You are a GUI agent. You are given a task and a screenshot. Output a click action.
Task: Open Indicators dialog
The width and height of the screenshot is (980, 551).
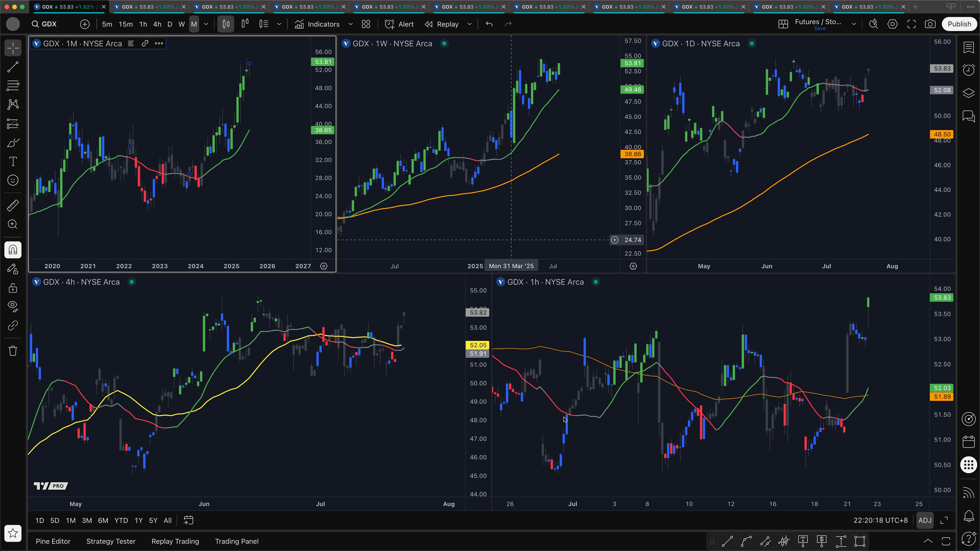317,24
